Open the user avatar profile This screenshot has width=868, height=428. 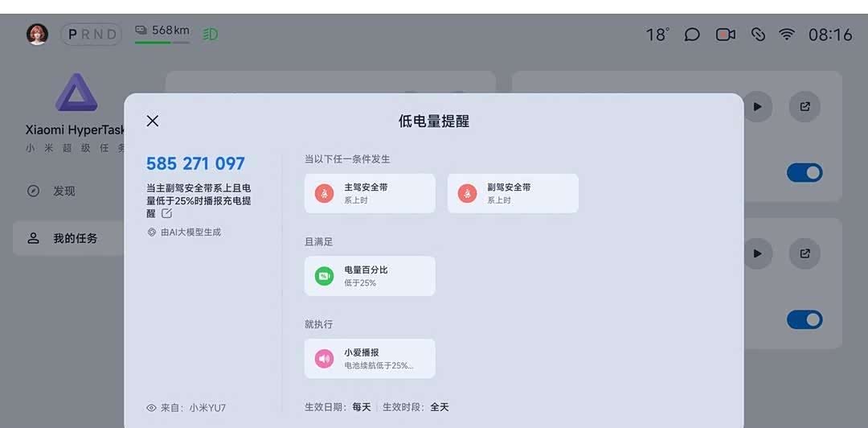tap(37, 34)
